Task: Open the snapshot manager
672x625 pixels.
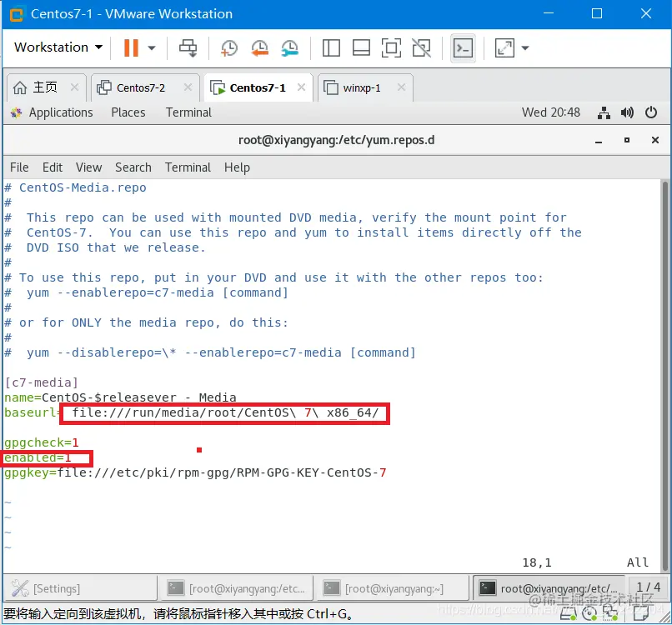Action: (x=289, y=48)
